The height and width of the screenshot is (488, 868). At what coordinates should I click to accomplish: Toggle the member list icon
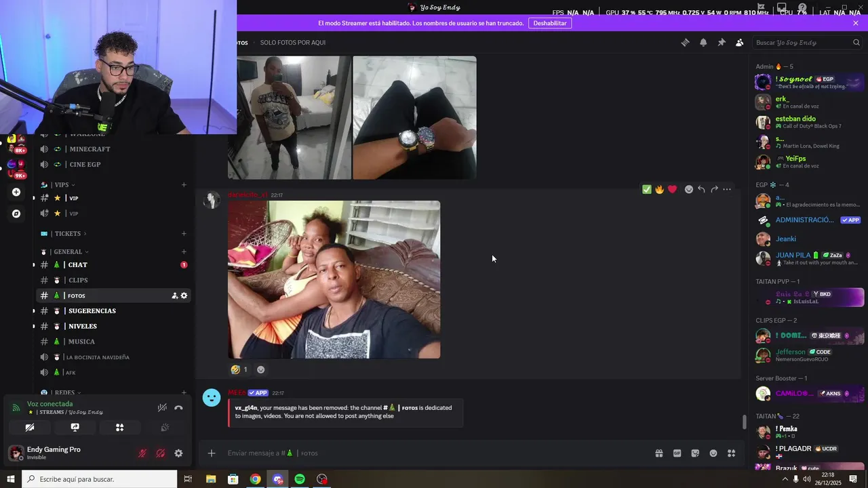coord(739,42)
